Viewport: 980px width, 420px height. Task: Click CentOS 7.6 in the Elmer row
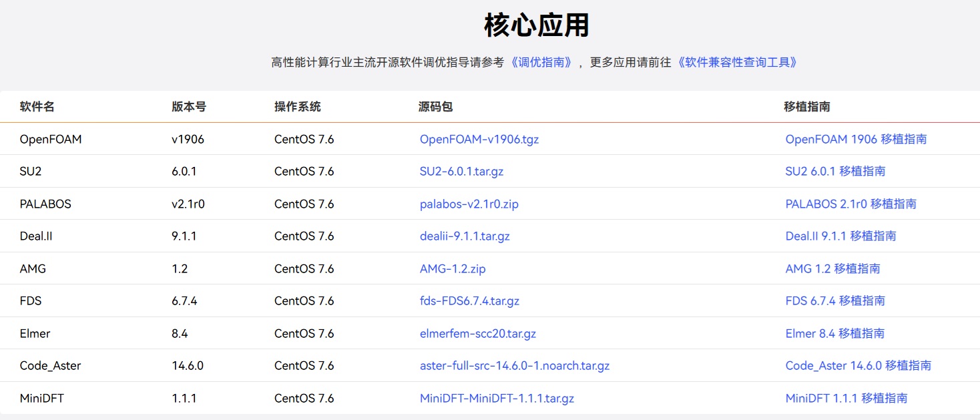pos(304,333)
